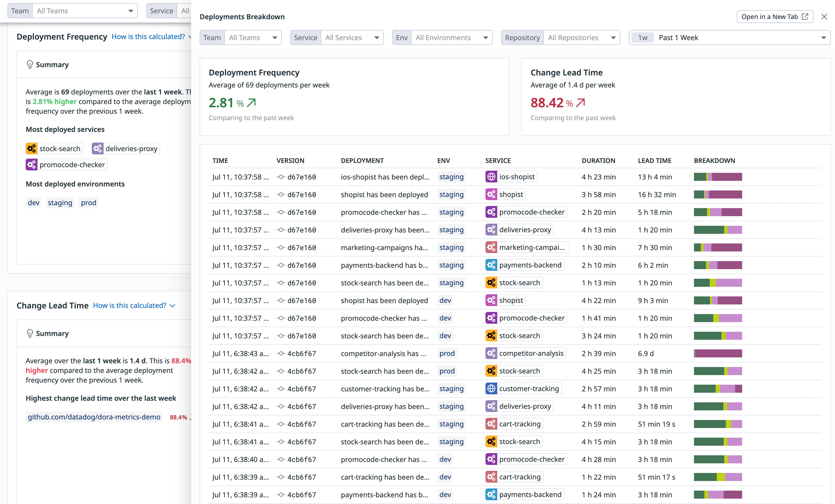Click the cart-tracking service gear icon

(x=491, y=424)
